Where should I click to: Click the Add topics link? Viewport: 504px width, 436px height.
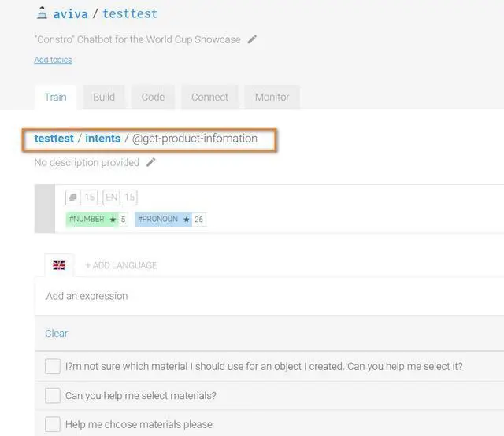(53, 60)
